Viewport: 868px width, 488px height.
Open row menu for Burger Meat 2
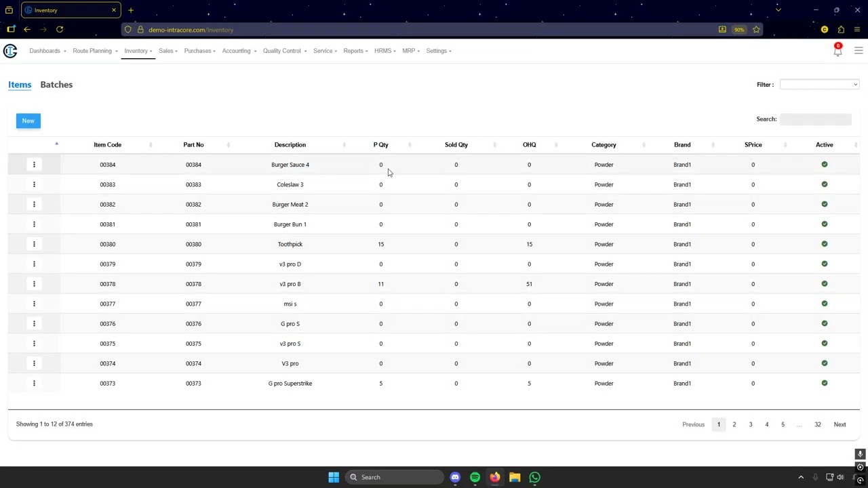[x=34, y=204]
